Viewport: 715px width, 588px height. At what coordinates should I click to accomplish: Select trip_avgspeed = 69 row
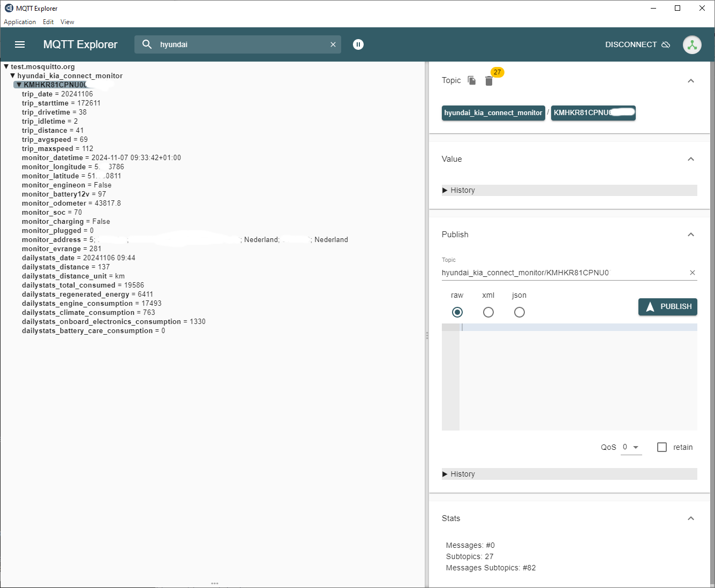(55, 140)
